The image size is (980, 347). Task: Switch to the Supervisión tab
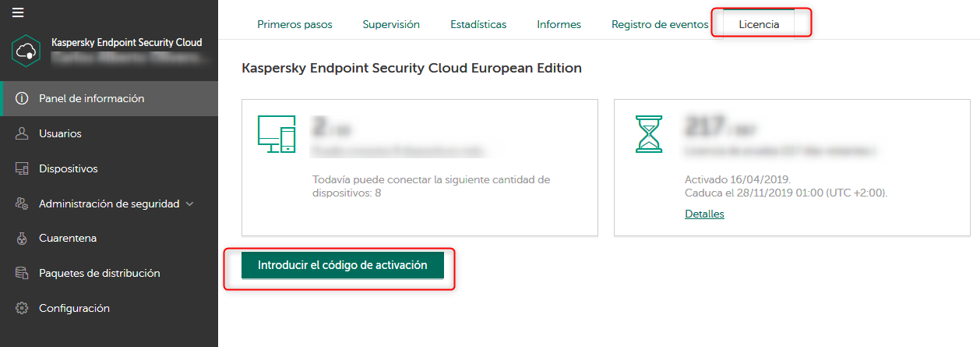pyautogui.click(x=391, y=24)
